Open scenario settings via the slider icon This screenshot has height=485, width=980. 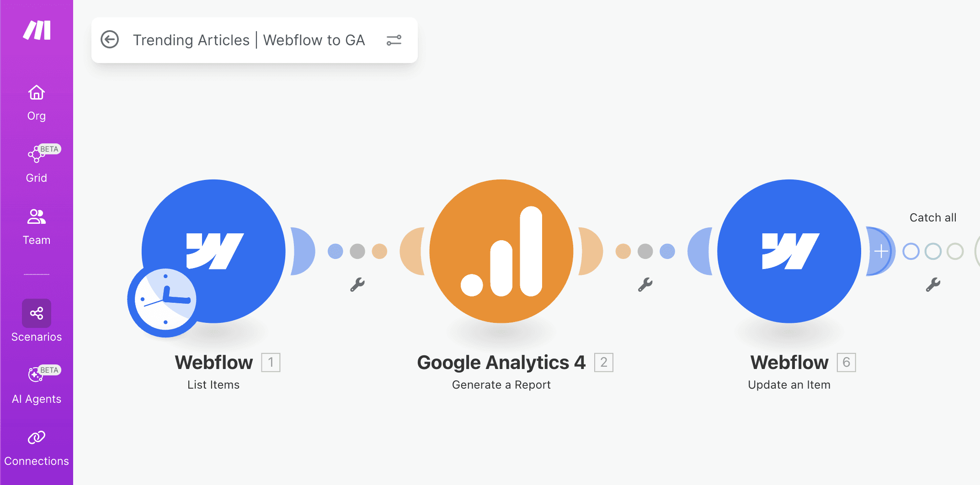[x=394, y=40]
